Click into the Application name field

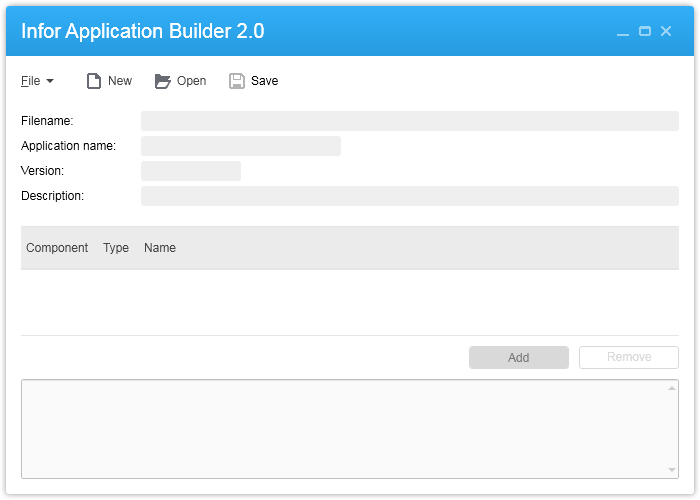[240, 146]
